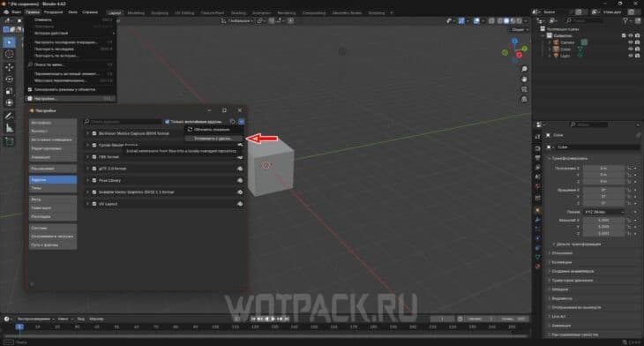
Task: Expand the Pose Library add-on entry
Action: pyautogui.click(x=87, y=180)
